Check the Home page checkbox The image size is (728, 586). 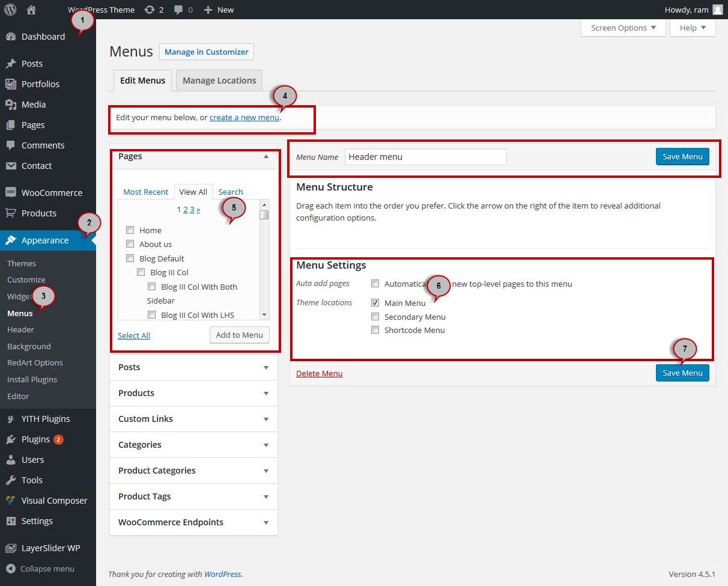tap(130, 230)
